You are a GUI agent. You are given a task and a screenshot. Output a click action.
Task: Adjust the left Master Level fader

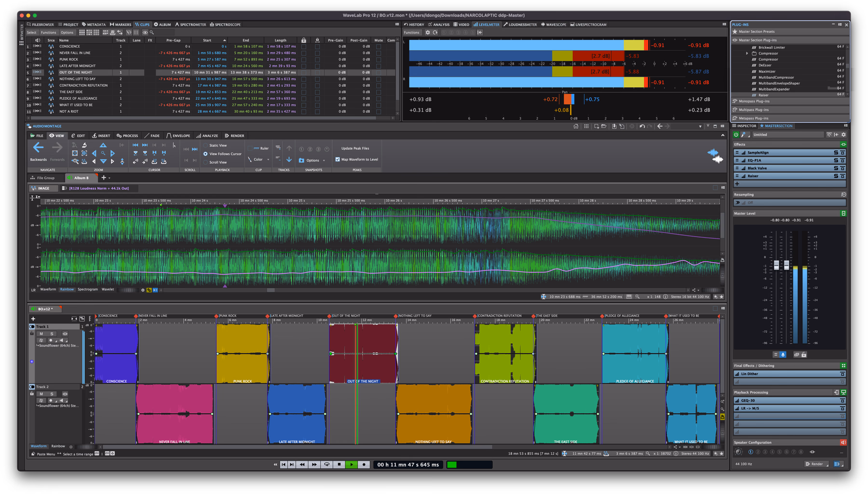pos(776,265)
